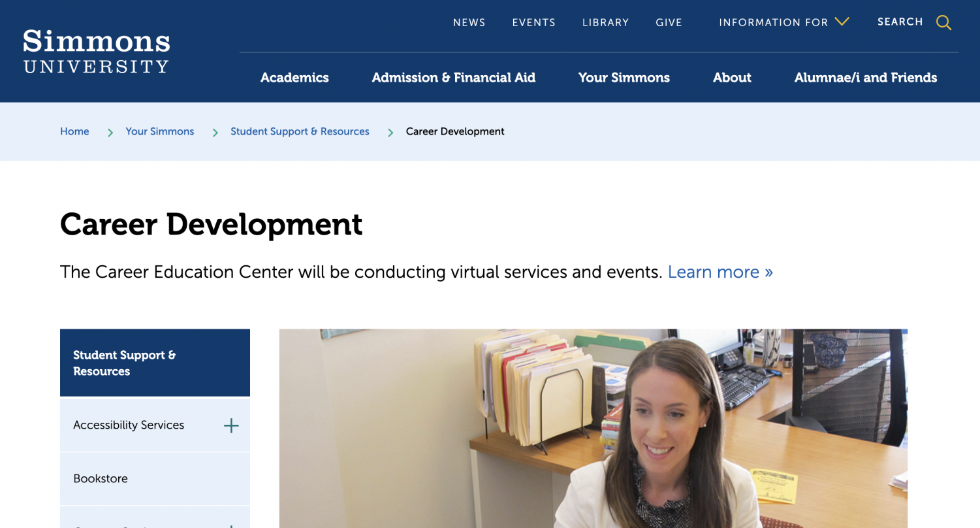
Task: Open the Information For dropdown arrow
Action: pos(842,22)
